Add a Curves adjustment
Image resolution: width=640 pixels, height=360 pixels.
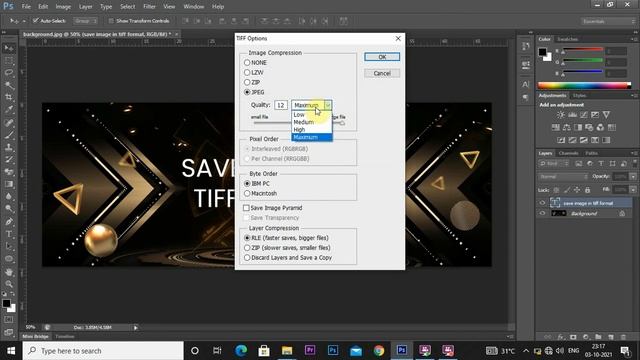pyautogui.click(x=584, y=115)
